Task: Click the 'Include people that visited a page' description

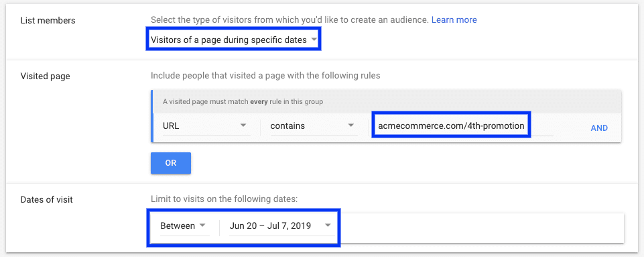Action: 265,76
